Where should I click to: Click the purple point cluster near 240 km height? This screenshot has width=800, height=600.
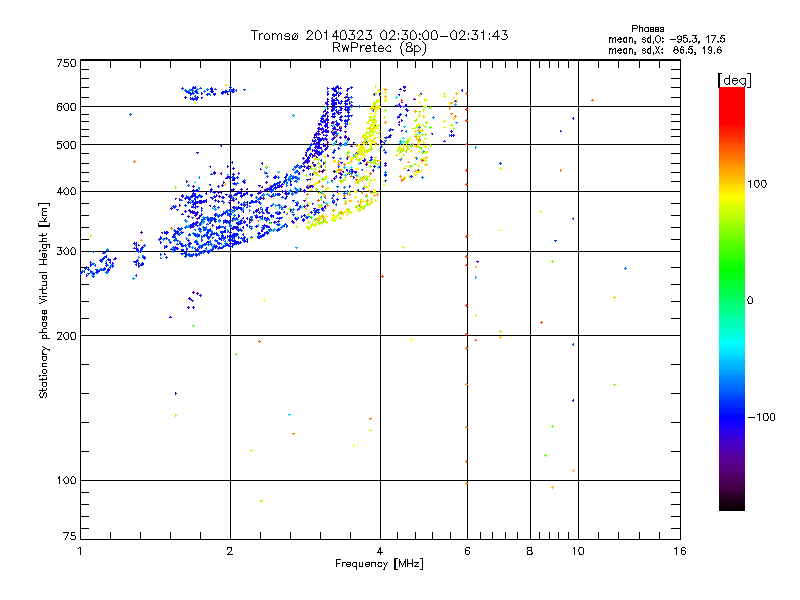click(194, 300)
